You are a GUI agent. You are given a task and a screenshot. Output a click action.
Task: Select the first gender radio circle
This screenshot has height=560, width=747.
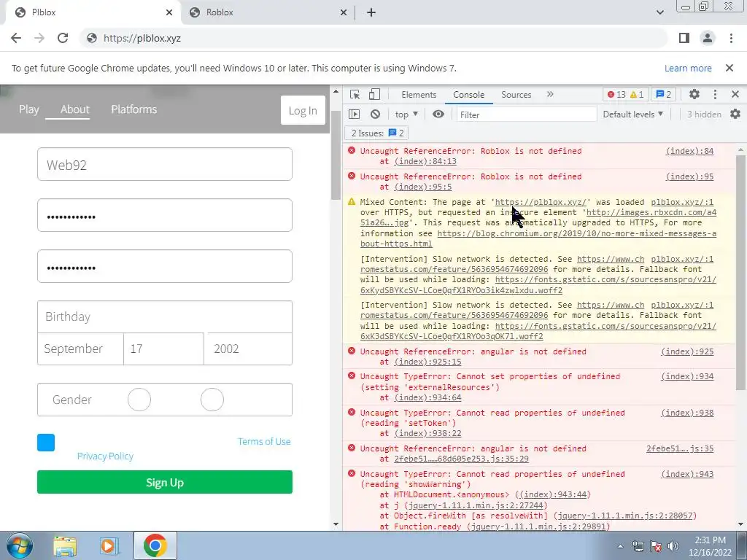139,400
